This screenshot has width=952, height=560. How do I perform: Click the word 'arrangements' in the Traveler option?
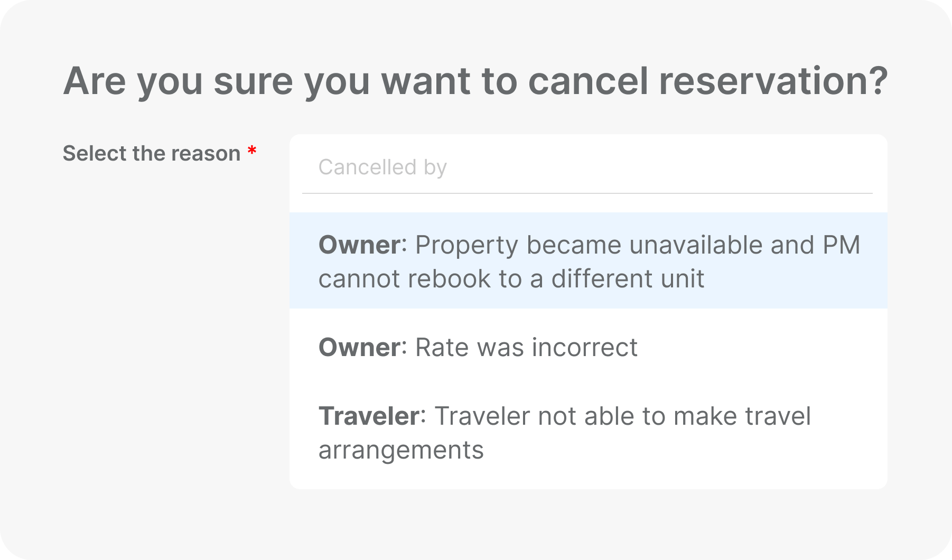pos(401,450)
